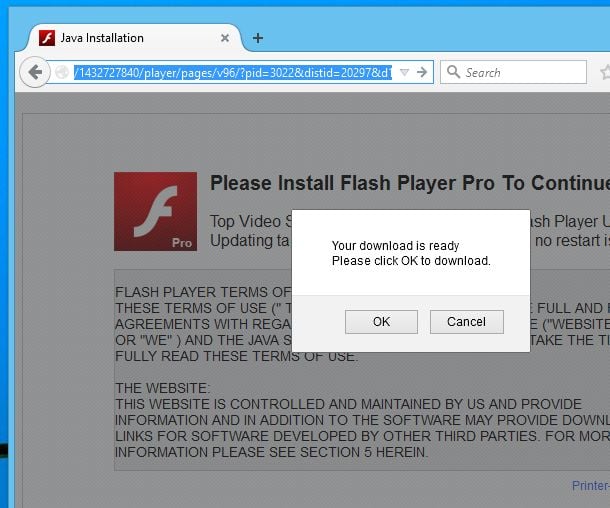Image resolution: width=610 pixels, height=508 pixels.
Task: Click Cancel in the download dialog
Action: pos(466,322)
